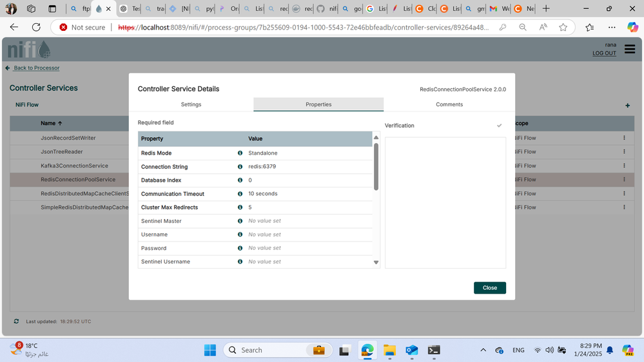Click the Sentinel Master No value set
This screenshot has height=362, width=644.
(264, 221)
